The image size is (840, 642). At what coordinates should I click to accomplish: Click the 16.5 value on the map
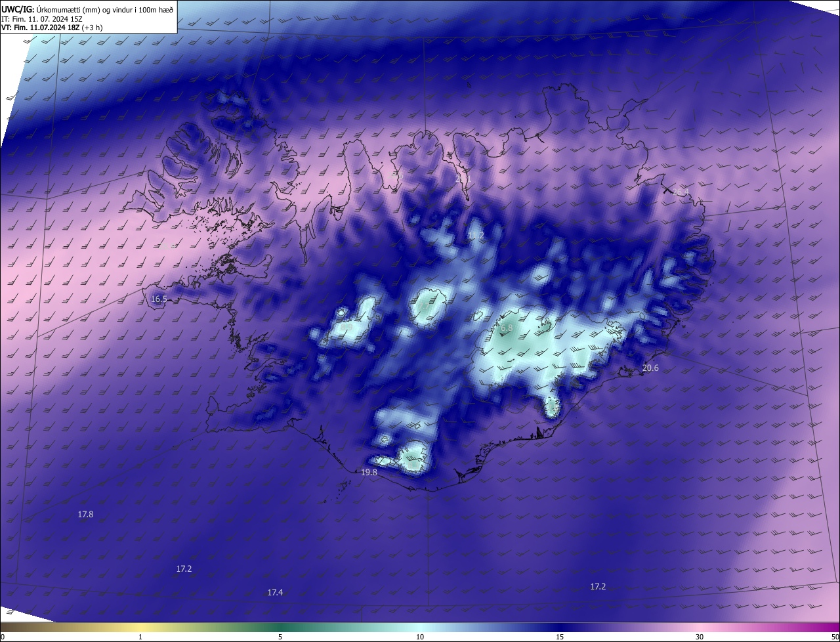[159, 299]
